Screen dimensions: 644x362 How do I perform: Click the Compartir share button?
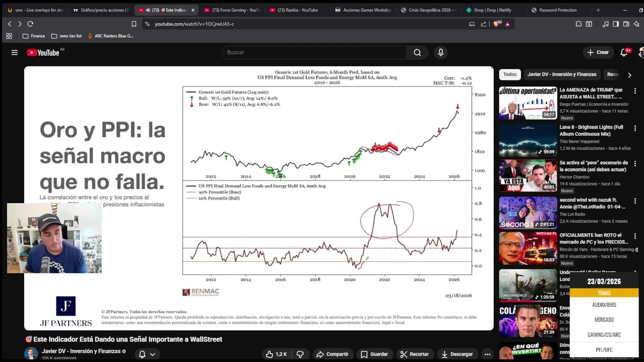[332, 354]
